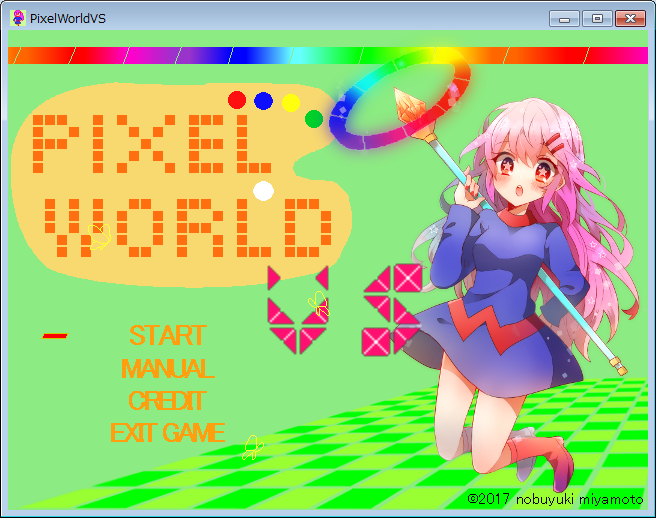Choose EXIT GAME menu entry
This screenshot has width=657, height=518.
click(168, 433)
